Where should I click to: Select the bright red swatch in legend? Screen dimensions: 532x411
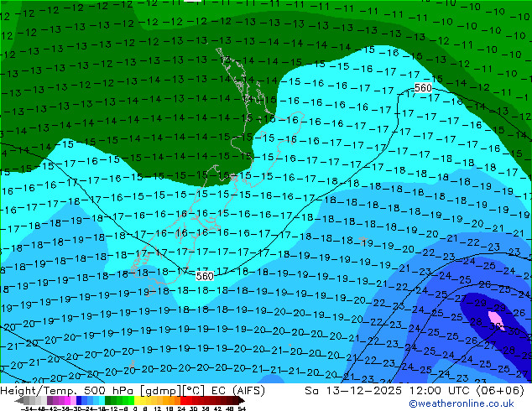tap(183, 401)
